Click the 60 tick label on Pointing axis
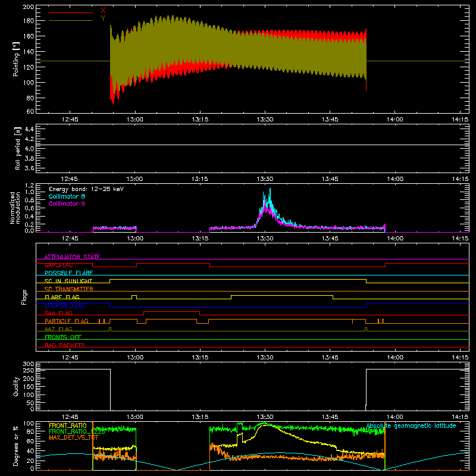 tap(30, 111)
